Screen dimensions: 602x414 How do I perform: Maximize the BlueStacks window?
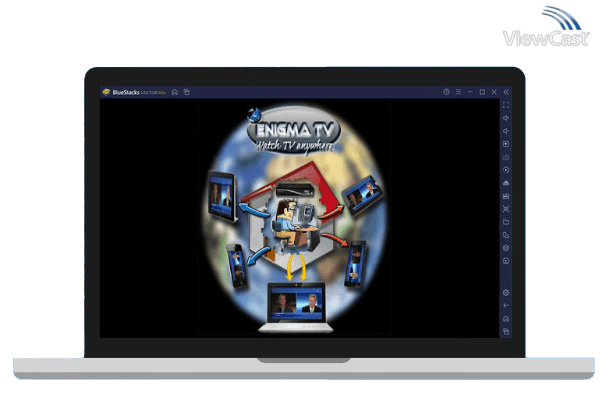482,92
